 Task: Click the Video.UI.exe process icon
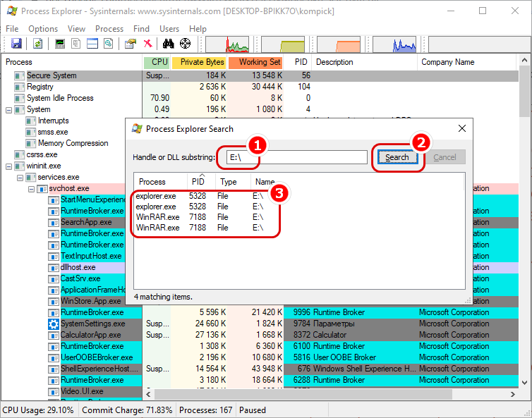[53, 392]
